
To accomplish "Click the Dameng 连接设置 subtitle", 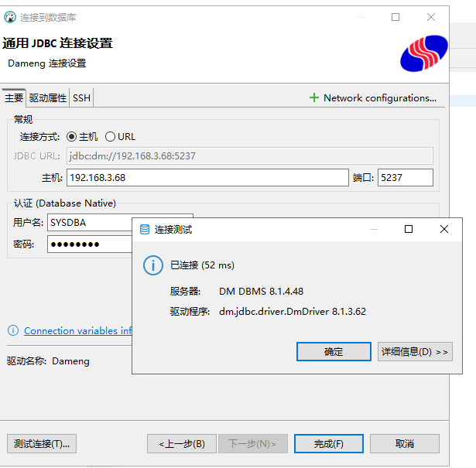I will click(x=46, y=63).
